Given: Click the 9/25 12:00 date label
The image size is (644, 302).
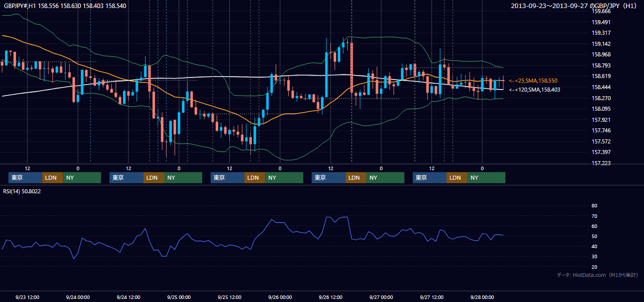Looking at the screenshot, I should (x=229, y=297).
